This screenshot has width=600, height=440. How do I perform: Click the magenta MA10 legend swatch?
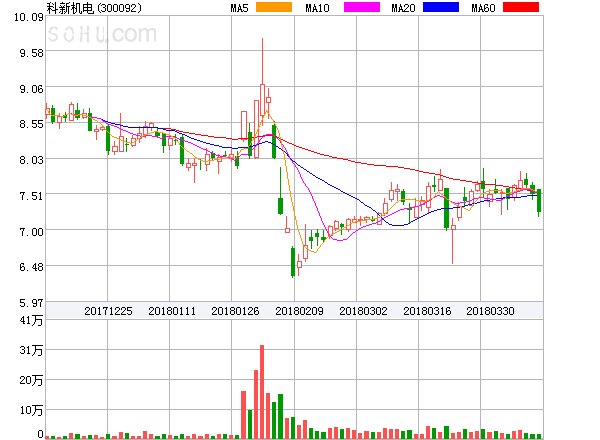point(362,7)
